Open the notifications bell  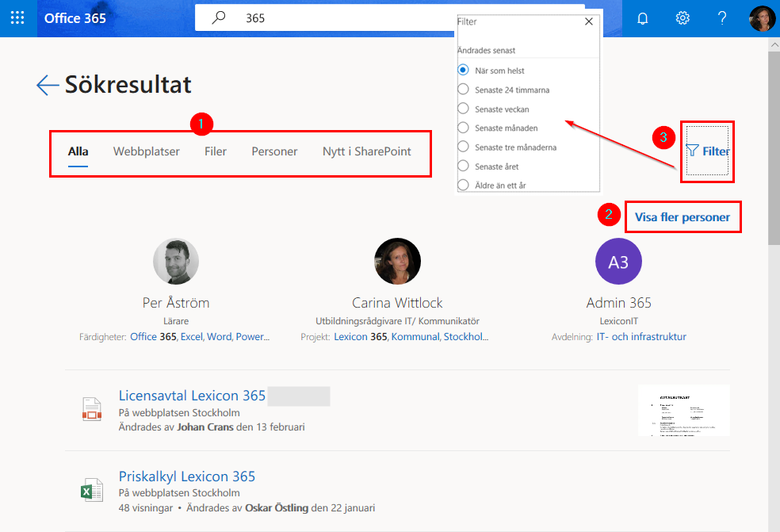(643, 18)
